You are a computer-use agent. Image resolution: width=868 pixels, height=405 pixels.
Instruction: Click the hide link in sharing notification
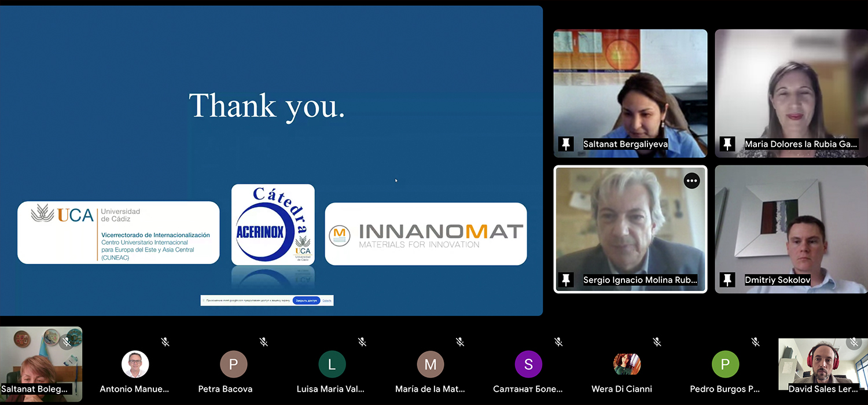tap(327, 300)
